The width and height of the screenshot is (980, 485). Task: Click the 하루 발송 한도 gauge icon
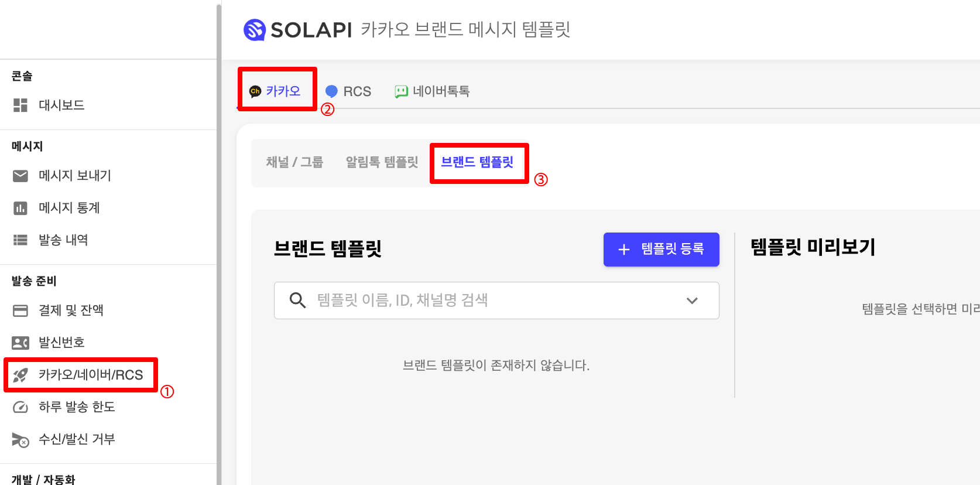20,407
